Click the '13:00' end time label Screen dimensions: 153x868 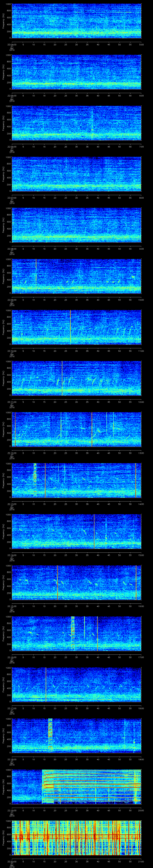(141, 453)
